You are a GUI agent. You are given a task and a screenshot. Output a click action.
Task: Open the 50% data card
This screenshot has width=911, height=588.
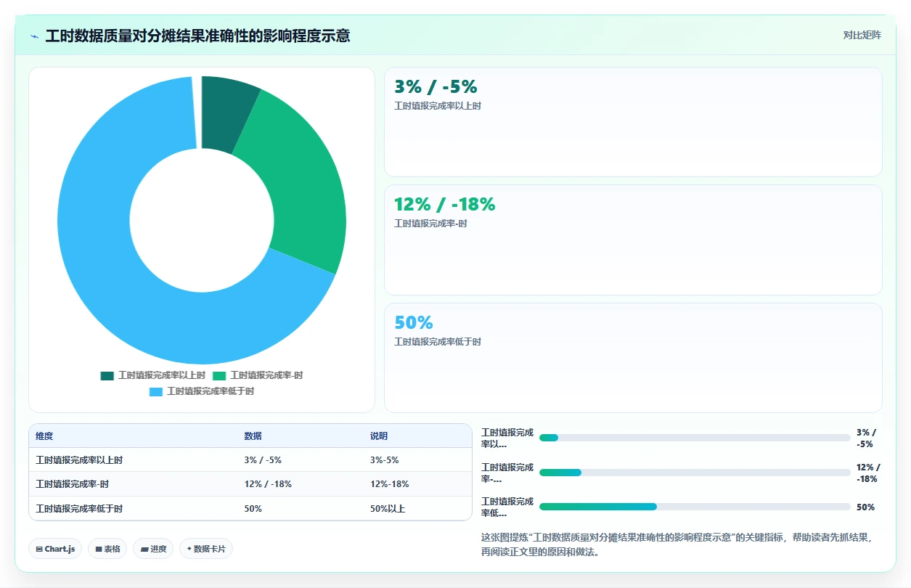[633, 358]
